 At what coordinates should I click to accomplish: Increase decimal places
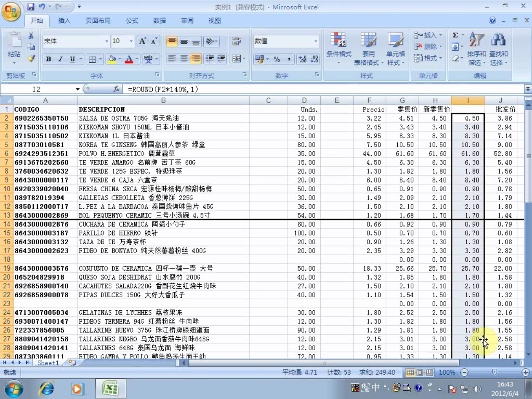pos(302,59)
